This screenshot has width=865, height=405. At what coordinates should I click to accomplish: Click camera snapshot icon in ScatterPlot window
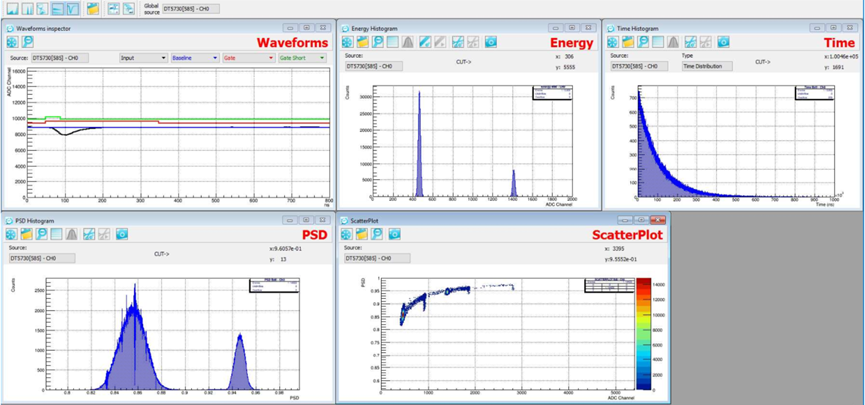(394, 235)
